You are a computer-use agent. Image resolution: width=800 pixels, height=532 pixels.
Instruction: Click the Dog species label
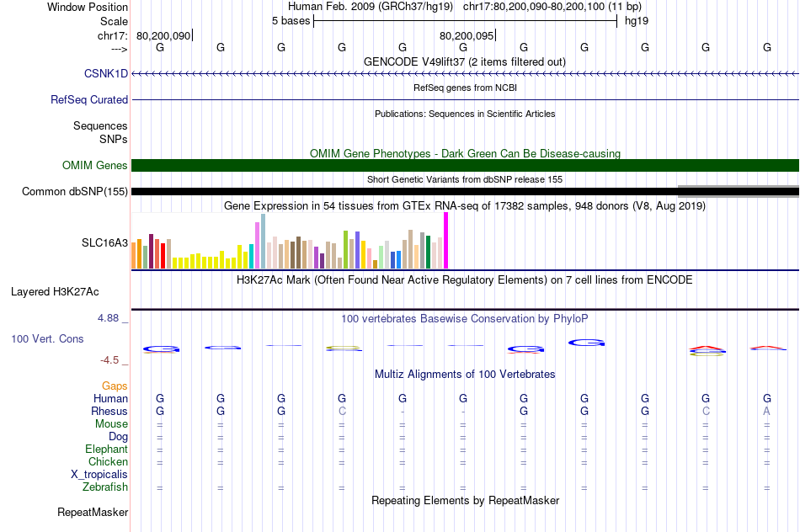(119, 437)
